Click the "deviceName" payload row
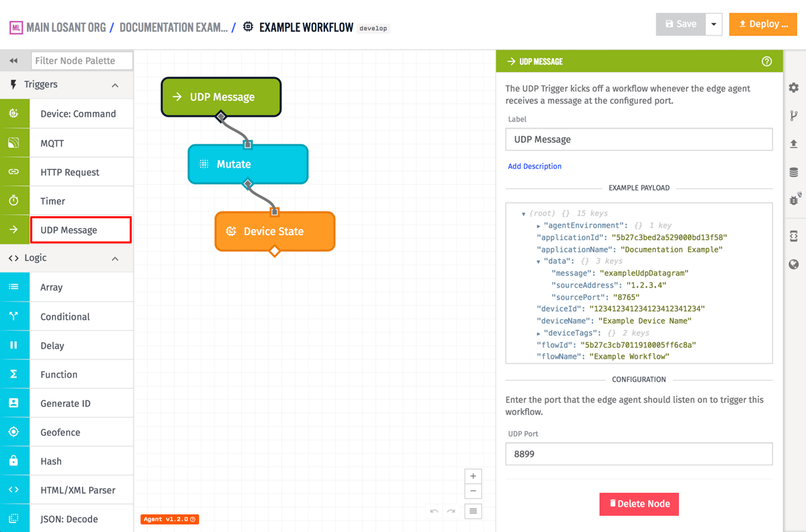This screenshot has height=532, width=806. [614, 321]
